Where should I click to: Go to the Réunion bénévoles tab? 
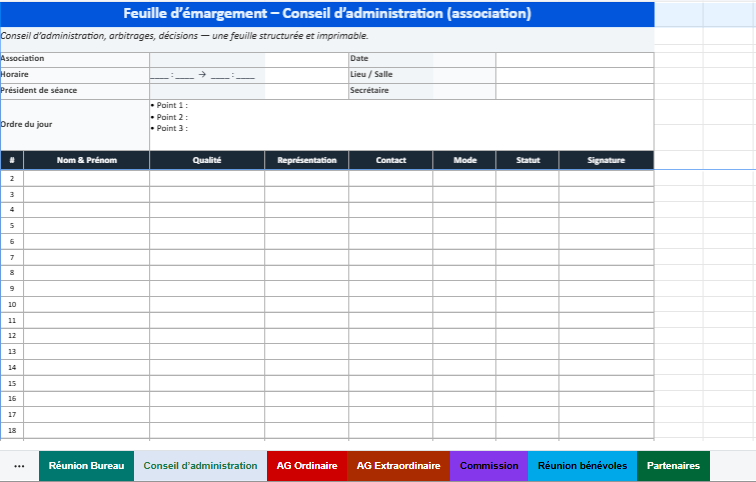[582, 466]
